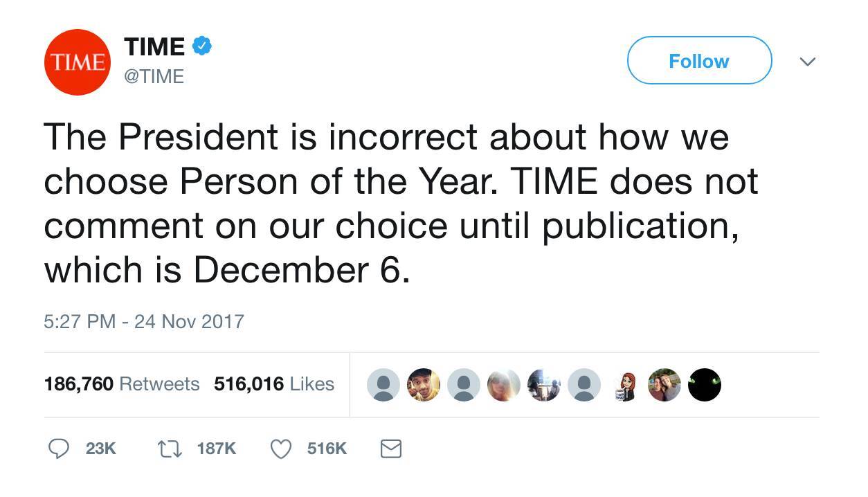The image size is (868, 497).
Task: Open the TIME display name profile link
Action: pos(154,46)
